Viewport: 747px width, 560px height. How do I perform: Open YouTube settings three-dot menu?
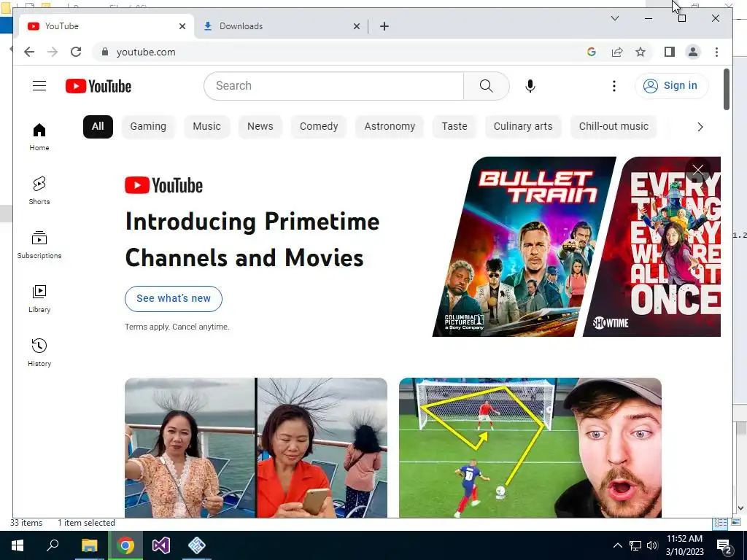(x=614, y=86)
